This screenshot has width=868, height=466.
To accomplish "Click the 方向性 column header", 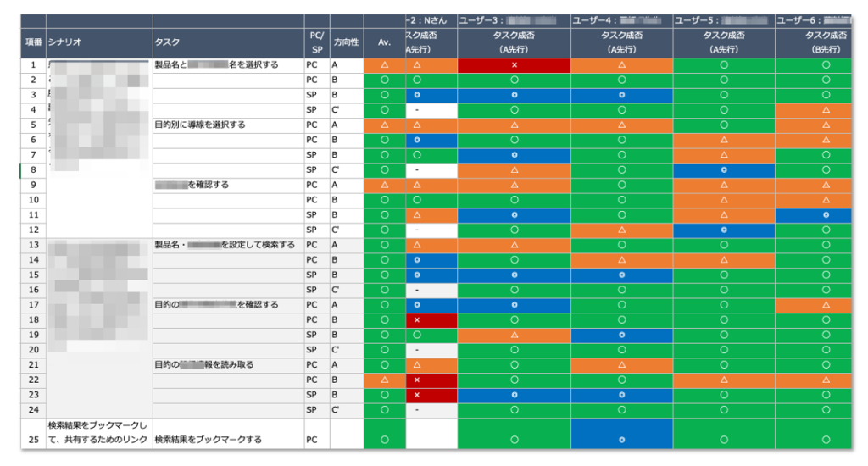I will tap(347, 42).
